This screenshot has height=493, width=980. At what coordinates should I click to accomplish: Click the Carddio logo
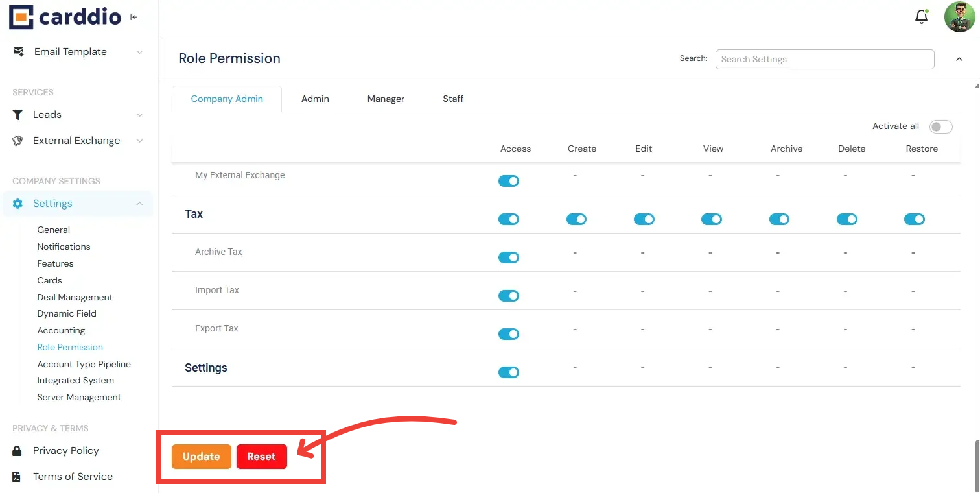(65, 18)
